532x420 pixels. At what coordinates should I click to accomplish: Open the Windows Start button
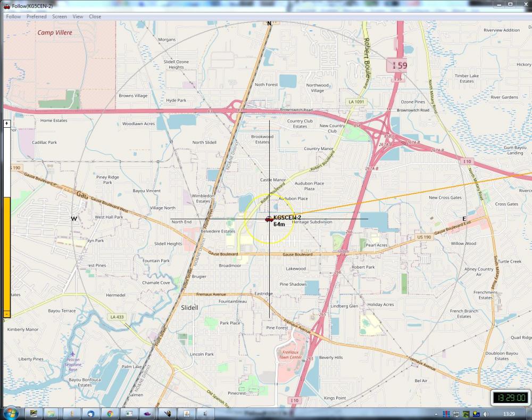pos(11,413)
